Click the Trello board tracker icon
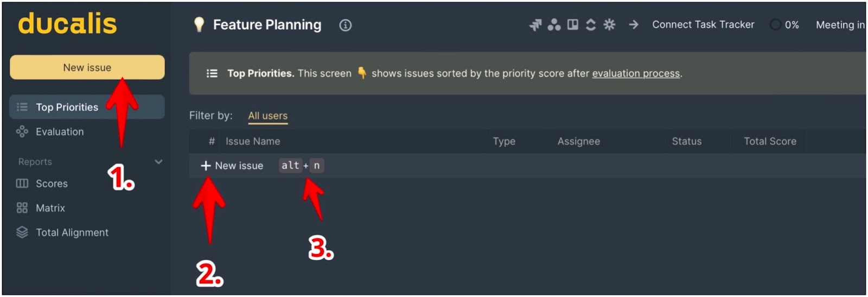Screen dimensions: 868x297 (x=573, y=24)
